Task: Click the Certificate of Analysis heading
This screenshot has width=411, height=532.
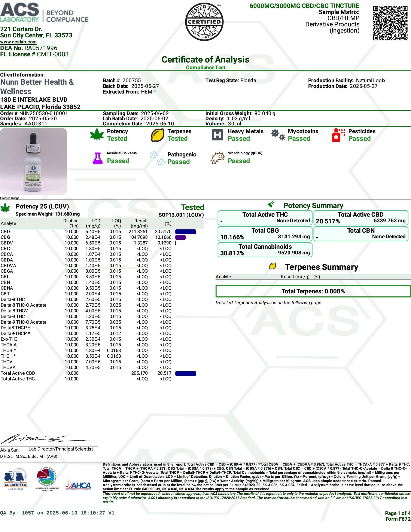Action: click(x=205, y=59)
